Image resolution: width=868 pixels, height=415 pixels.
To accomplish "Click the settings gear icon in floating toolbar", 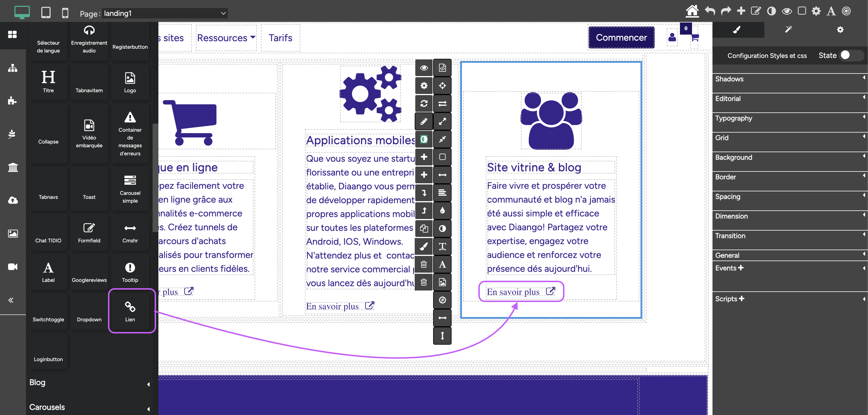I will pos(424,86).
